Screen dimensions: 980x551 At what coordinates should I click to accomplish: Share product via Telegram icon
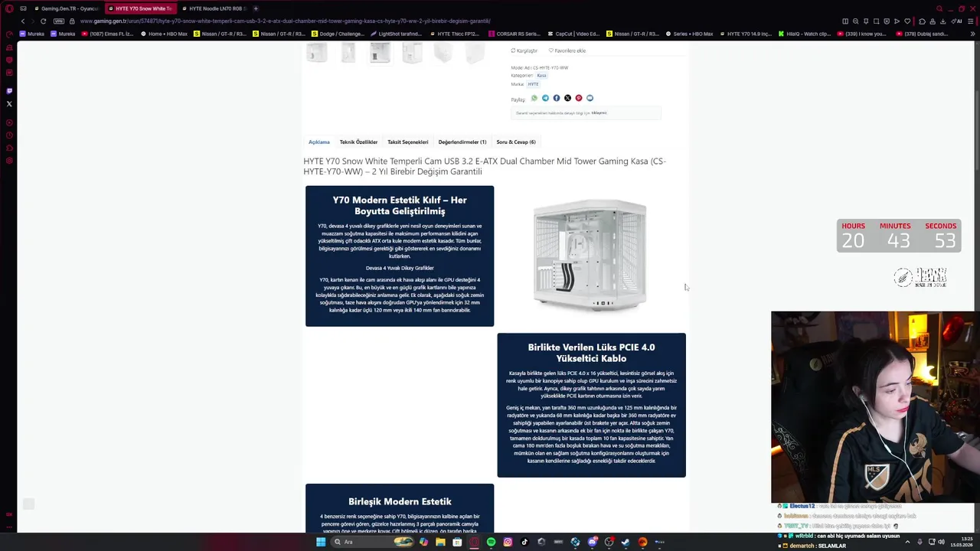click(x=545, y=98)
